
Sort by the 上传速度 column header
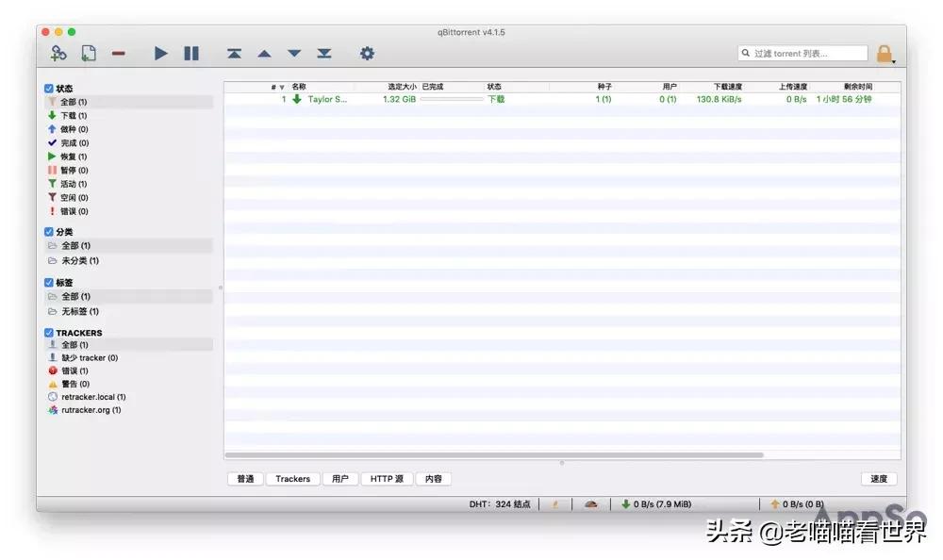point(793,87)
